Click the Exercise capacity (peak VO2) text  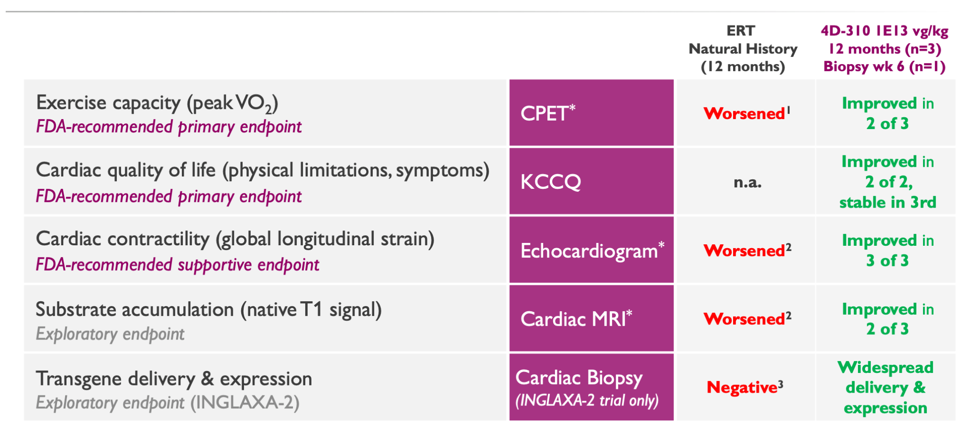157,103
